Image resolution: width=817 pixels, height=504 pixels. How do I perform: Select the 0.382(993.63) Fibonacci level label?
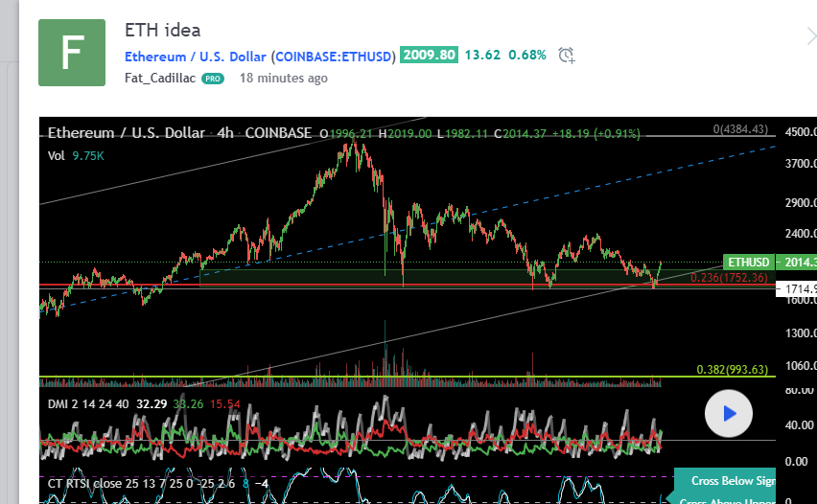coord(733,370)
